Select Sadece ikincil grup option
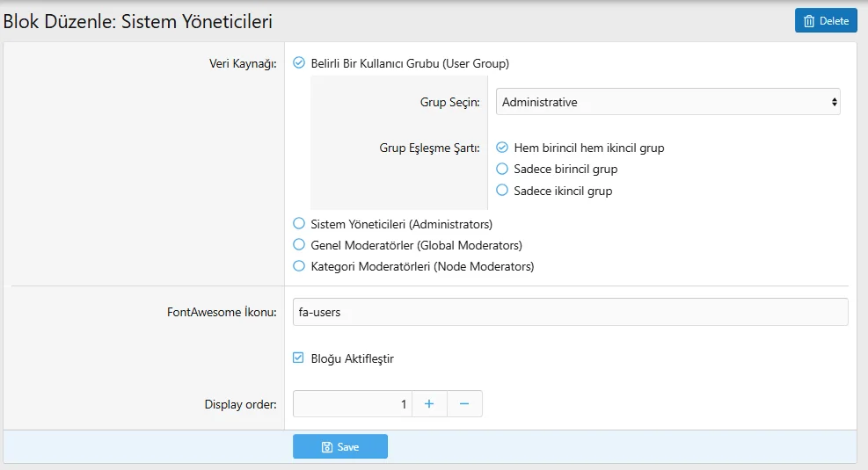This screenshot has height=470, width=868. click(x=502, y=191)
